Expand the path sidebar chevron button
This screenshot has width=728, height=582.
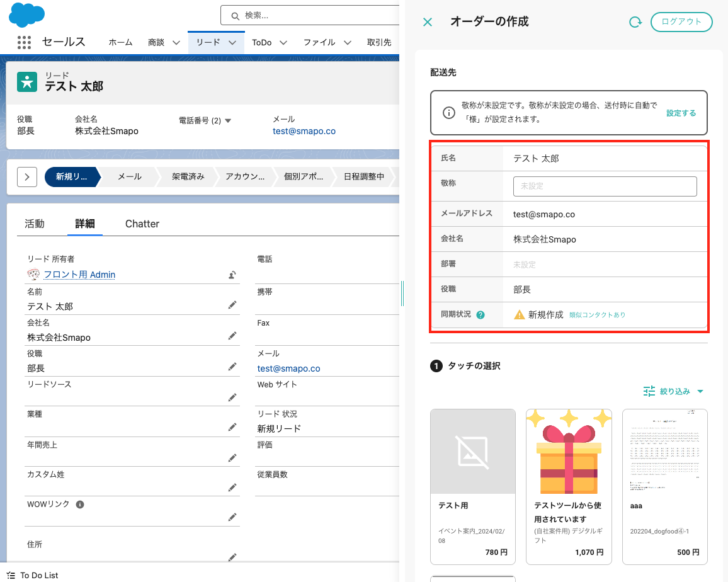pos(27,177)
